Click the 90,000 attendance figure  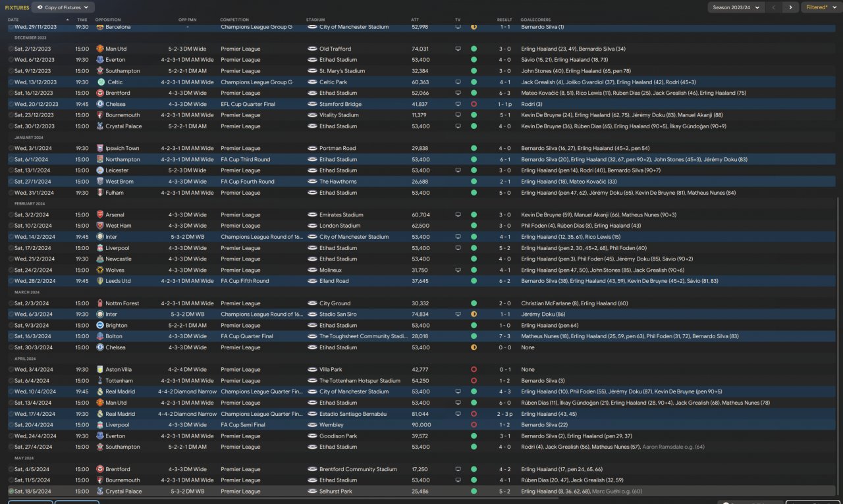click(x=420, y=425)
